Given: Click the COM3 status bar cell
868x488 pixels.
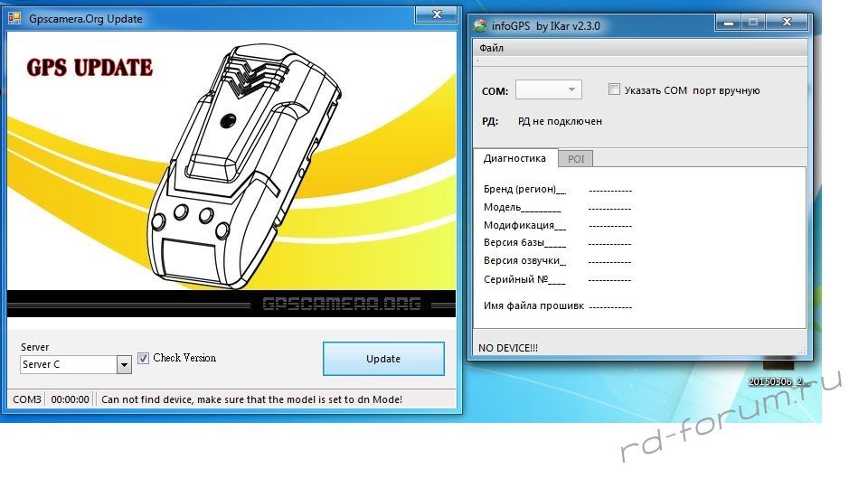Looking at the screenshot, I should point(27,399).
